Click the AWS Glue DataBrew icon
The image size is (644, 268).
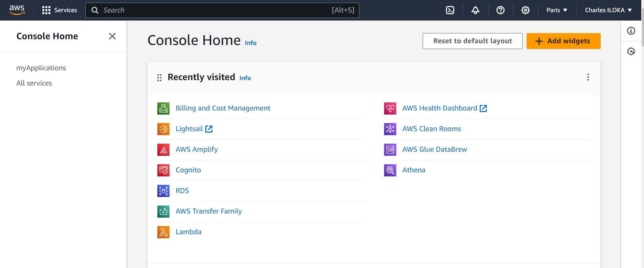click(390, 150)
